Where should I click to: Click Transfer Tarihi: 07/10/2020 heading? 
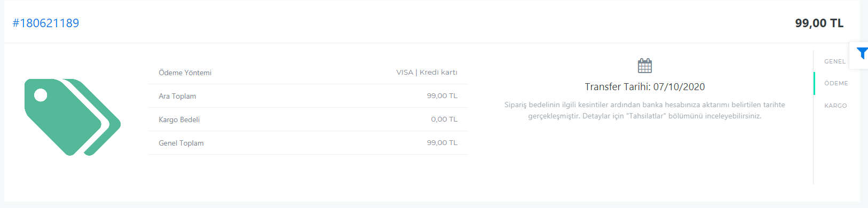pyautogui.click(x=645, y=87)
